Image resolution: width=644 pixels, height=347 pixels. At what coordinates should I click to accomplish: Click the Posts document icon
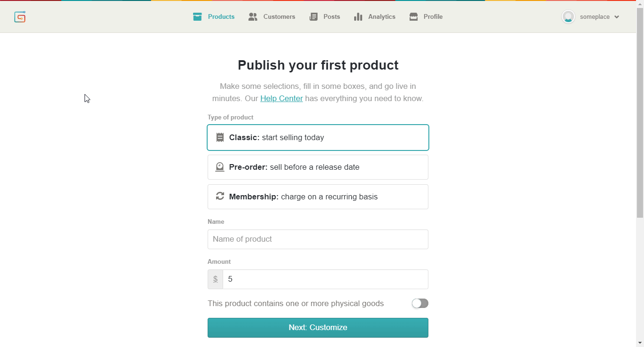[313, 16]
